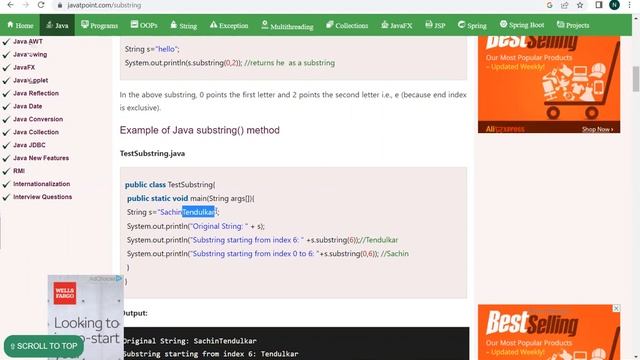Click the String s="hello" code line
This screenshot has width=640, height=360.
pos(152,49)
